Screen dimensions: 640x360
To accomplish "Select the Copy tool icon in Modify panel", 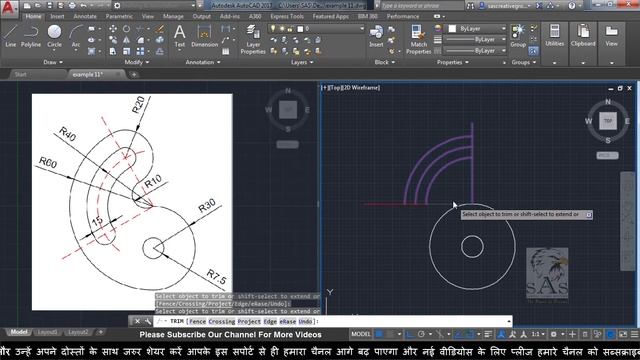I will [113, 40].
